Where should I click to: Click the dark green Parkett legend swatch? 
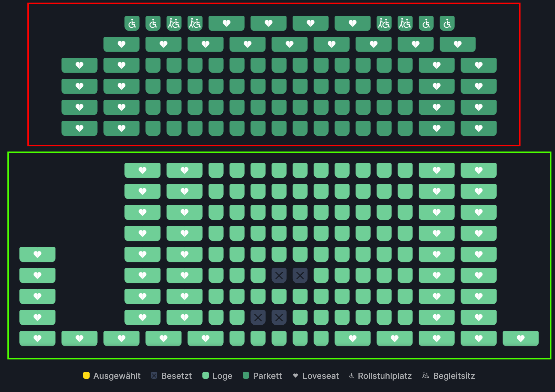246,376
